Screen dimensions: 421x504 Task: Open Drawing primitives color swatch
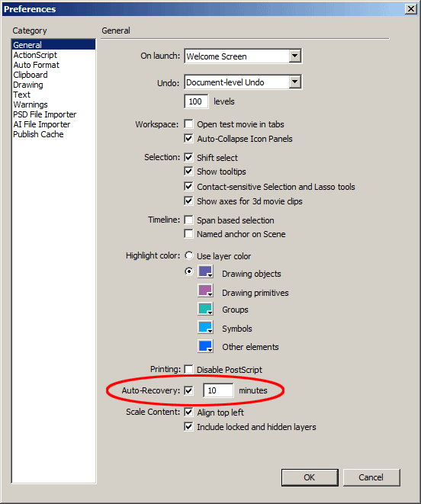[205, 291]
